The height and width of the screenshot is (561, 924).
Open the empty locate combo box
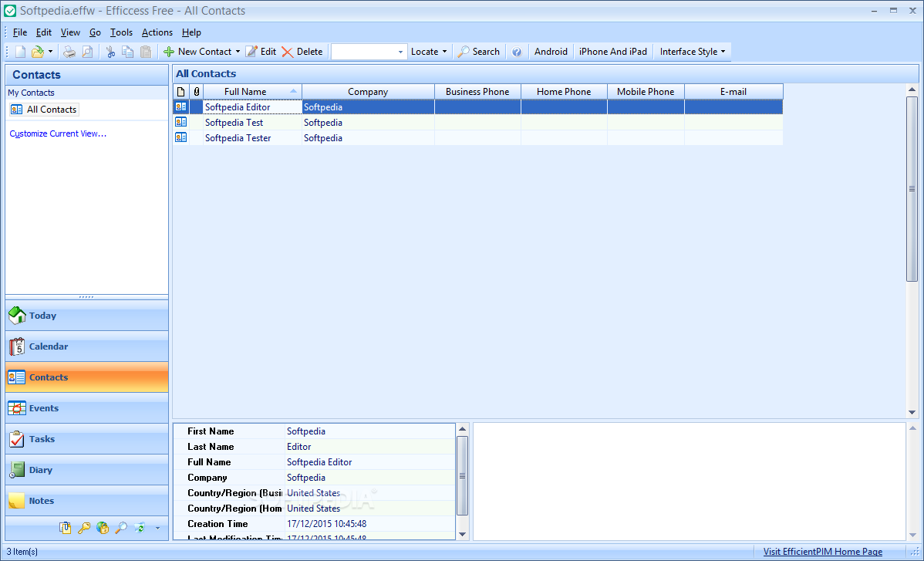369,52
